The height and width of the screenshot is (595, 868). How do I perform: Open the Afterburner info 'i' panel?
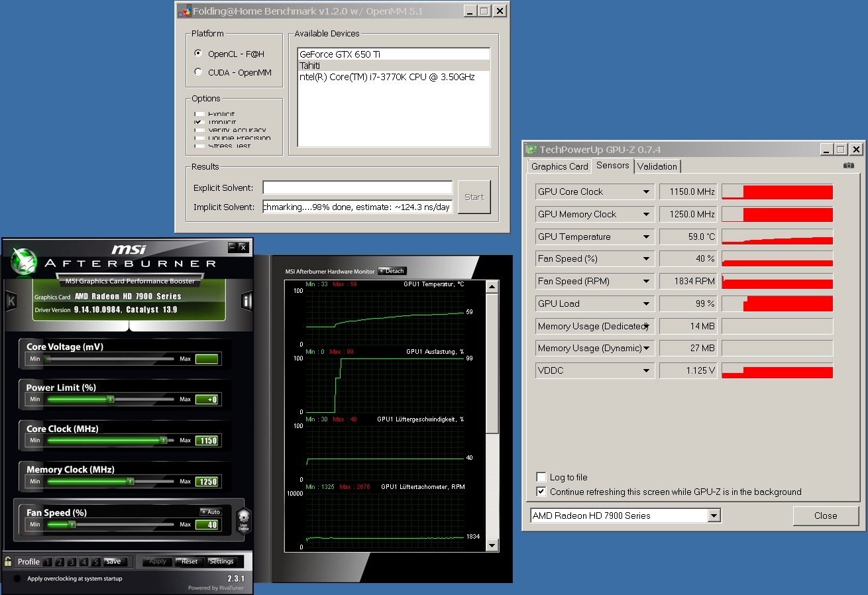246,300
